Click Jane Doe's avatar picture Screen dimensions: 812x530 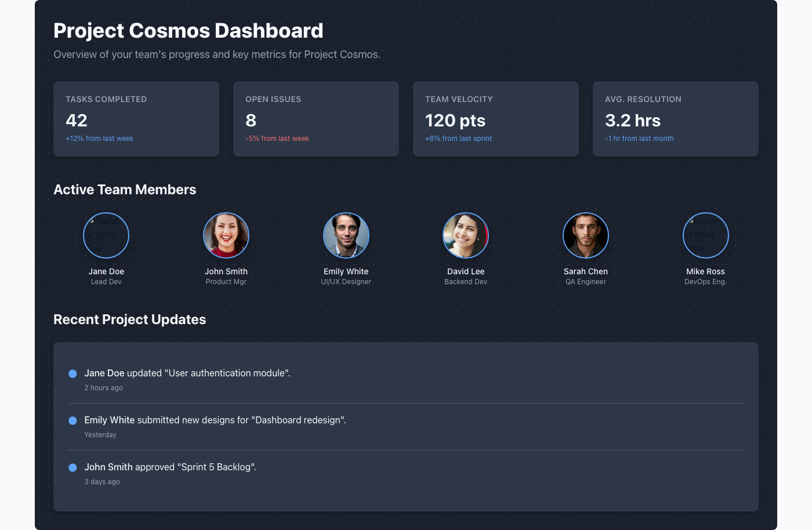coord(106,235)
